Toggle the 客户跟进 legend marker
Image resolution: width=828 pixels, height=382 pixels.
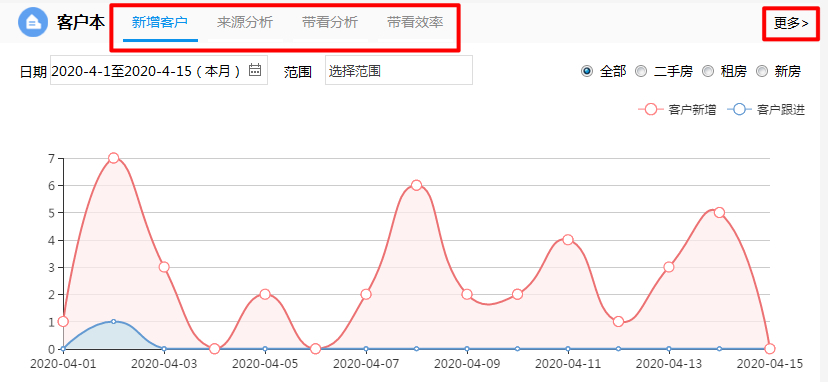point(740,110)
